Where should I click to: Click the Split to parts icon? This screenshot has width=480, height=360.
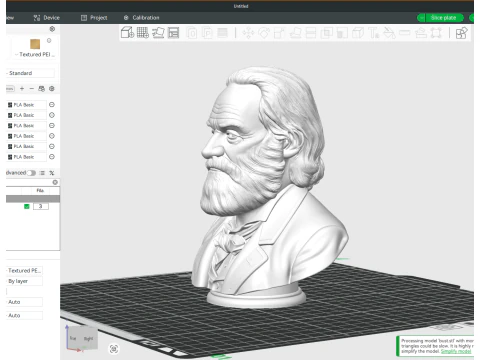click(207, 33)
